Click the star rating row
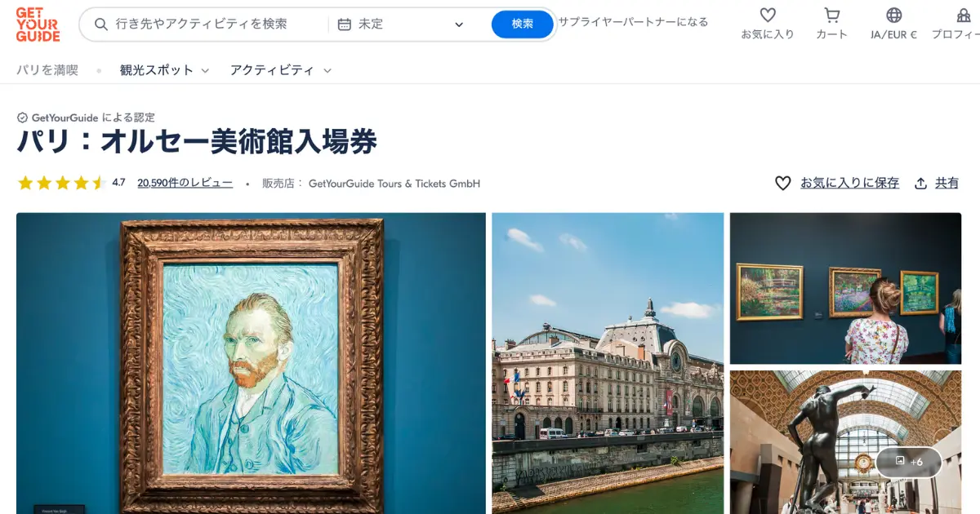This screenshot has width=980, height=514. tap(62, 184)
